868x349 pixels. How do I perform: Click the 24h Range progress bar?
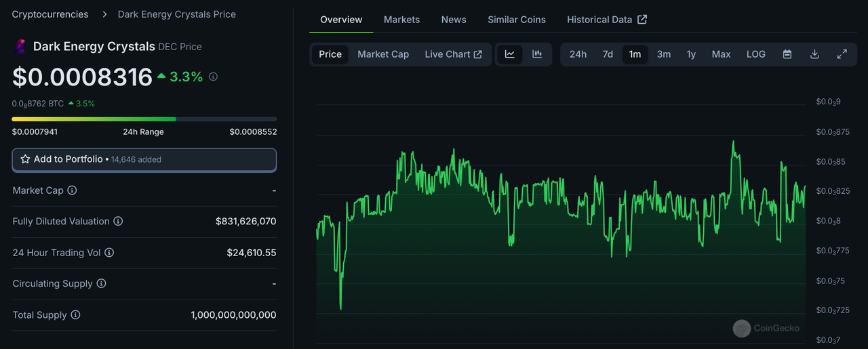point(144,119)
